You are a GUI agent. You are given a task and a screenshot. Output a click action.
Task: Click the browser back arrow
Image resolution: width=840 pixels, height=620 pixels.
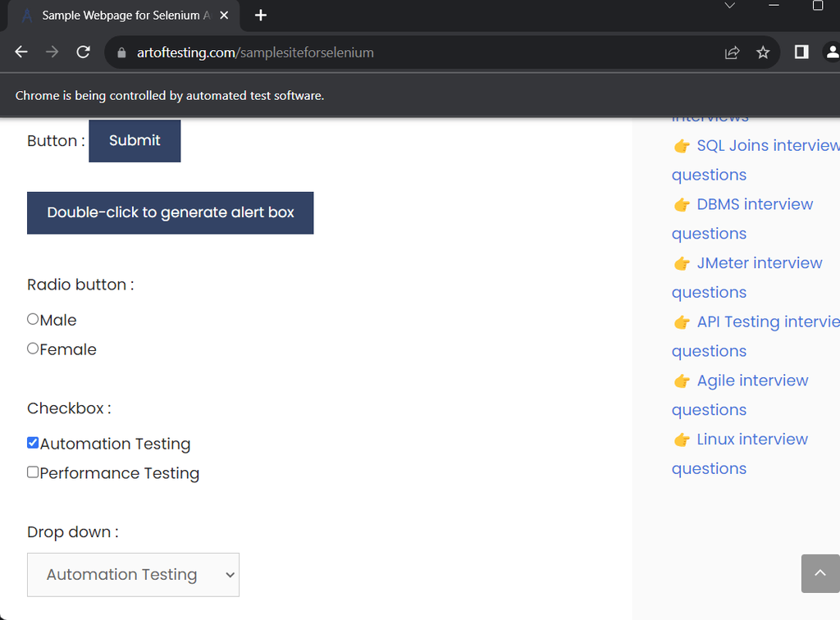[22, 52]
